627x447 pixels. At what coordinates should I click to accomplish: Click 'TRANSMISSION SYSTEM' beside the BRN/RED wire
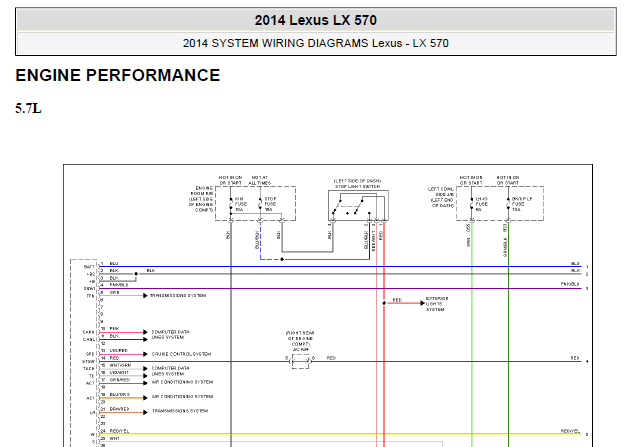coord(180,411)
